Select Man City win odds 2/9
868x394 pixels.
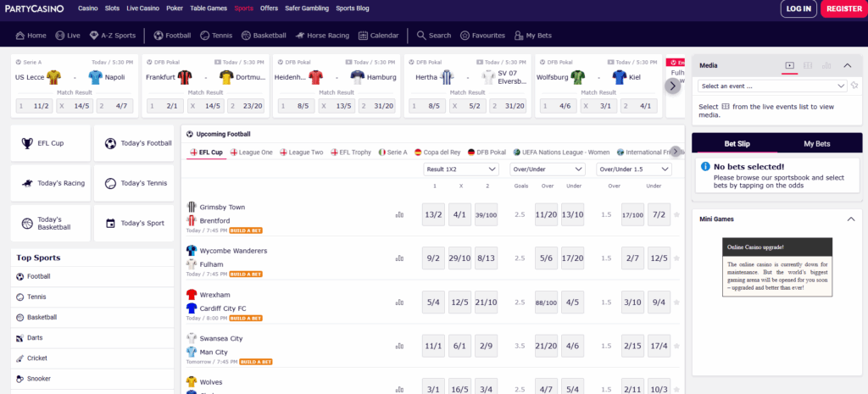[486, 346]
